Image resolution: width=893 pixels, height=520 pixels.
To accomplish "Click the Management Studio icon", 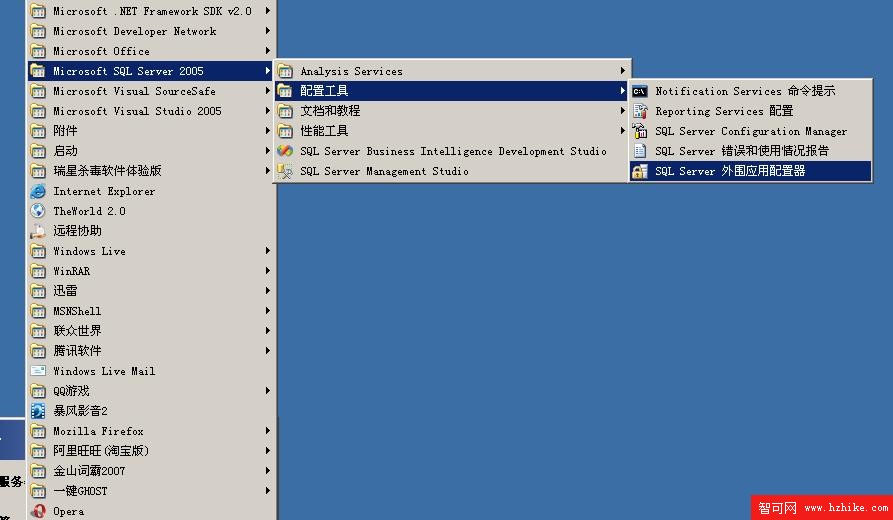I will tap(285, 171).
